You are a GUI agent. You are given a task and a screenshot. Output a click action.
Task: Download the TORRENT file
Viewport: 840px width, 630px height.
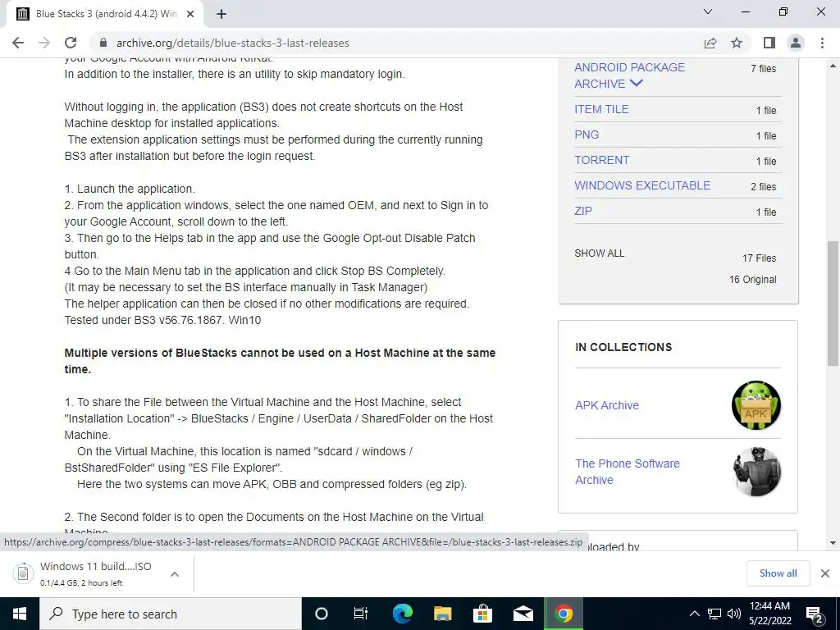pos(601,160)
